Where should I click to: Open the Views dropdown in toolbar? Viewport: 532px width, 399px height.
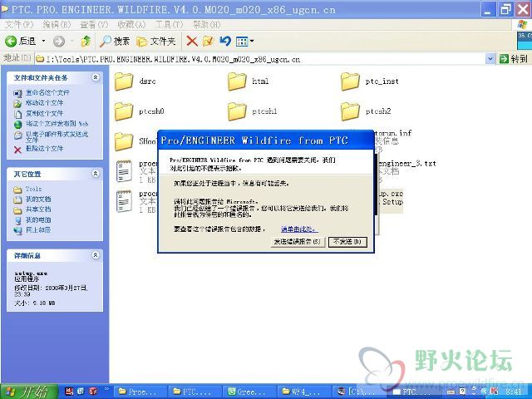(x=245, y=42)
